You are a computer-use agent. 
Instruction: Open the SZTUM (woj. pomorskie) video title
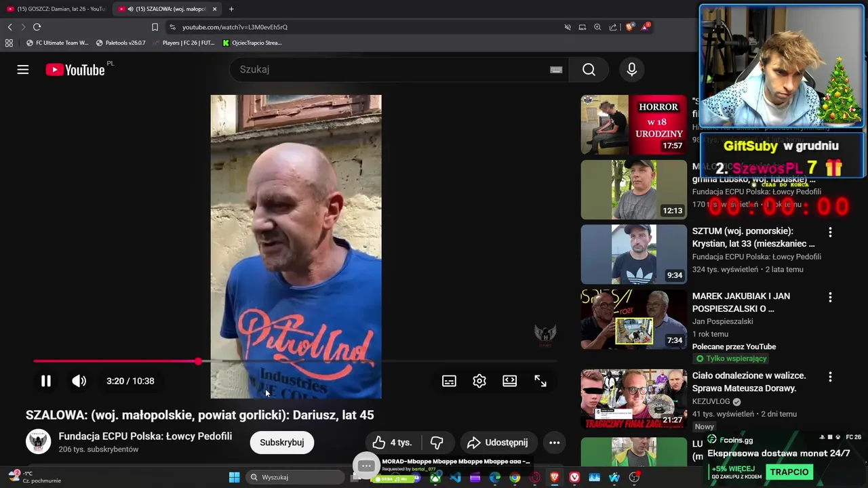pos(753,237)
